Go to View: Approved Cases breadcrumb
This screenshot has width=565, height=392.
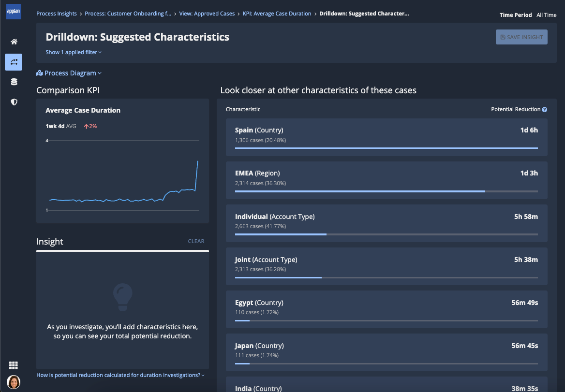click(207, 14)
